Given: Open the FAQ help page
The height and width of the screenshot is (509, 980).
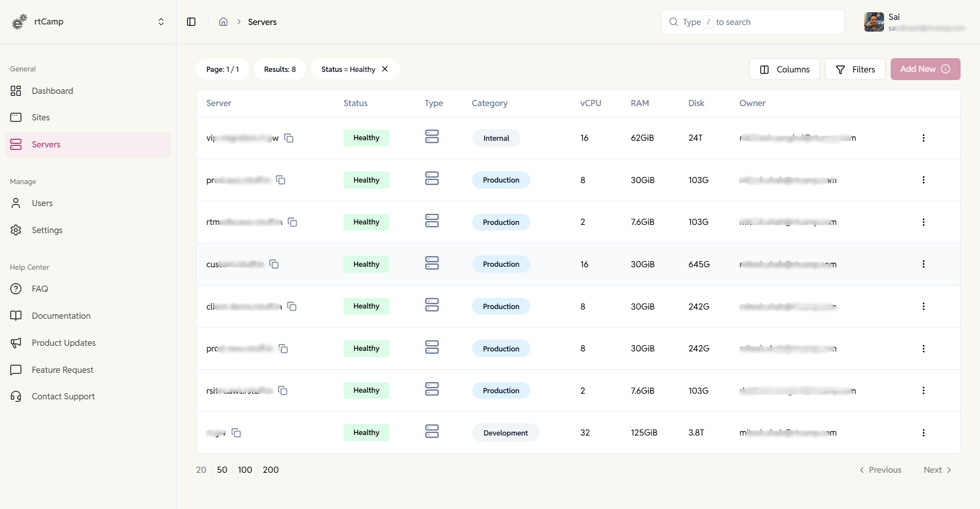Looking at the screenshot, I should click(39, 289).
